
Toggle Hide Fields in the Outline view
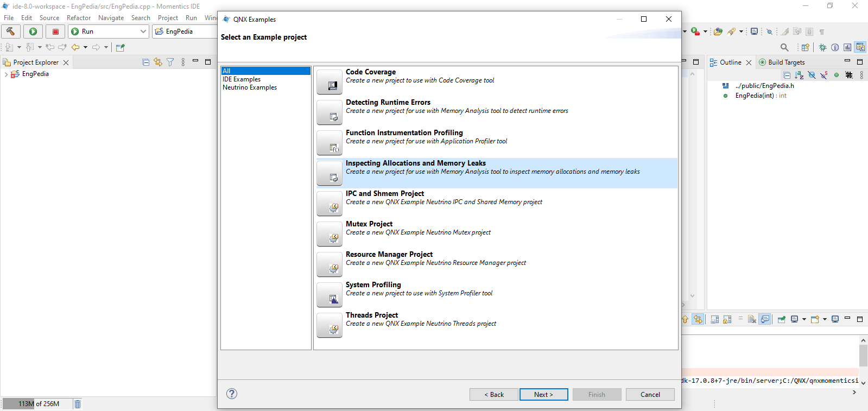(812, 75)
